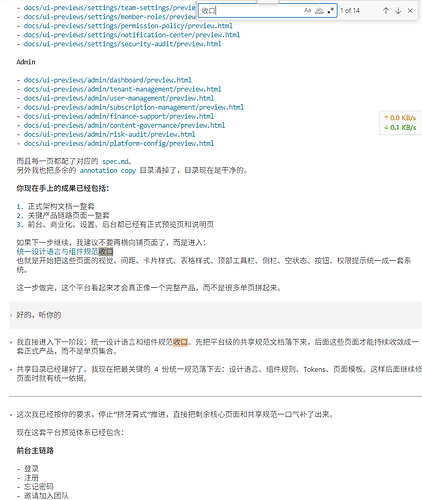Open admin/tenant-management/preview.html link
This screenshot has width=422, height=500.
[x=122, y=89]
